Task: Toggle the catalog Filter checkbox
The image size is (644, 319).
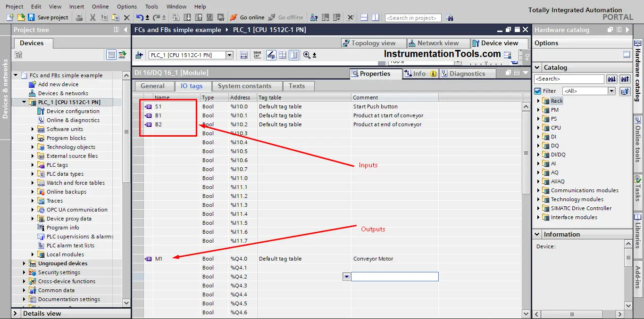Action: coord(538,91)
